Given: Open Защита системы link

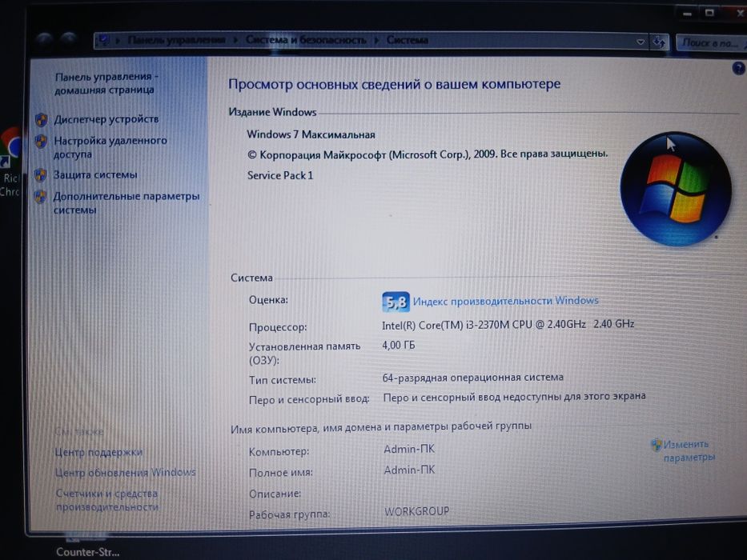Looking at the screenshot, I should click(94, 174).
